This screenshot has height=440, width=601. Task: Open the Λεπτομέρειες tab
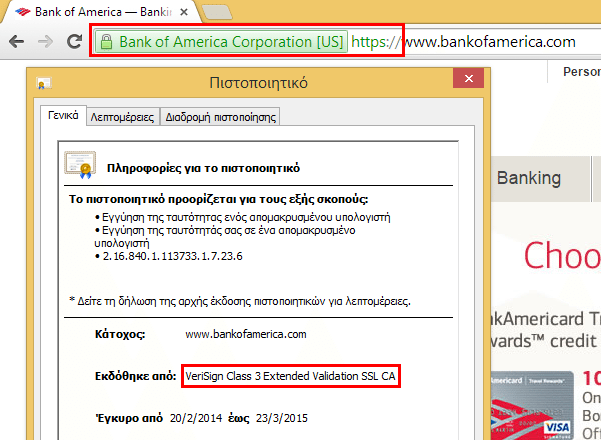coord(123,117)
